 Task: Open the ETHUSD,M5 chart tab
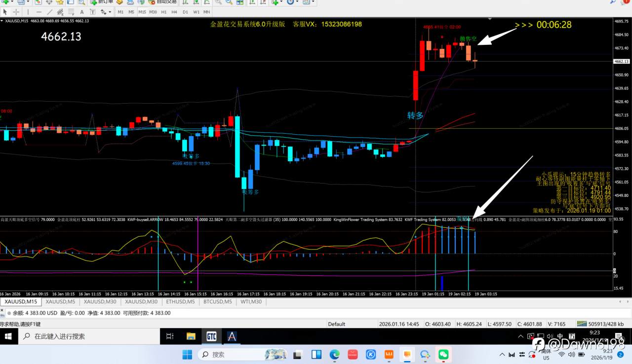point(180,301)
